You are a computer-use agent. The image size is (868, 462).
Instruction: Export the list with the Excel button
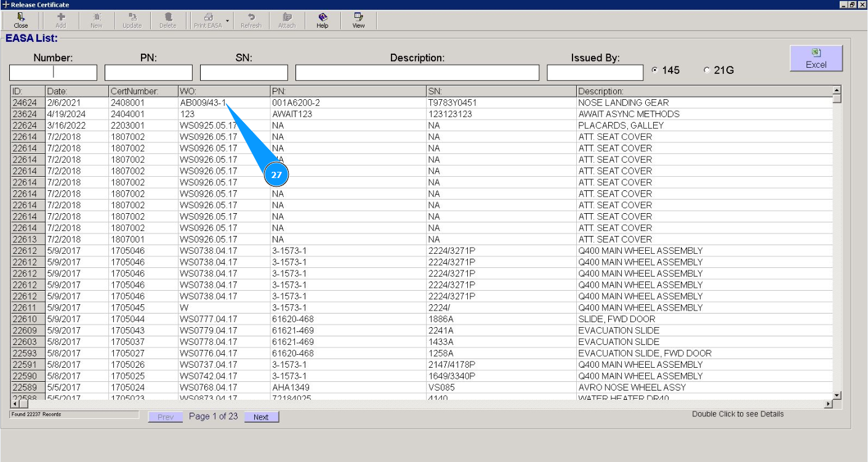point(816,59)
